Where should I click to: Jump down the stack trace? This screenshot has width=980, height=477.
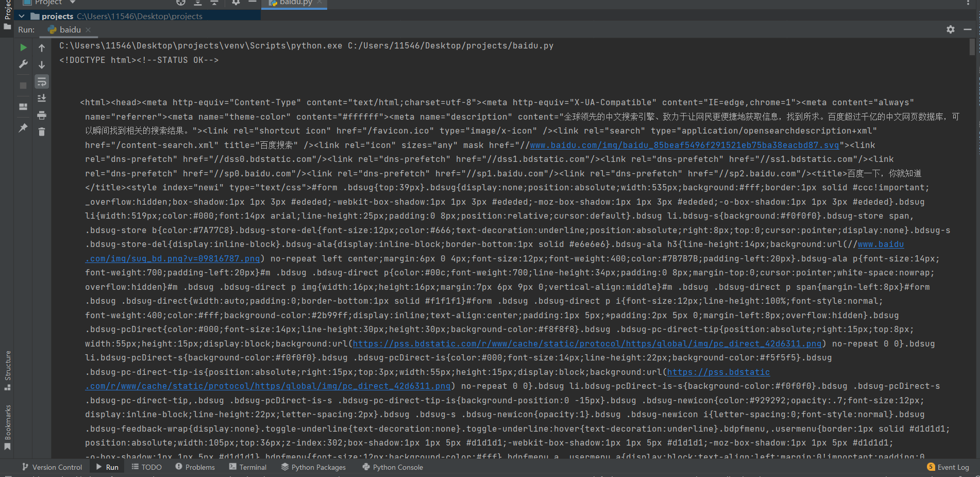(x=42, y=65)
